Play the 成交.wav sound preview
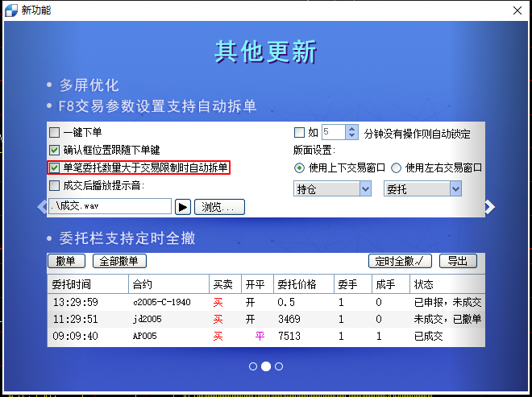This screenshot has height=397, width=532. 183,207
